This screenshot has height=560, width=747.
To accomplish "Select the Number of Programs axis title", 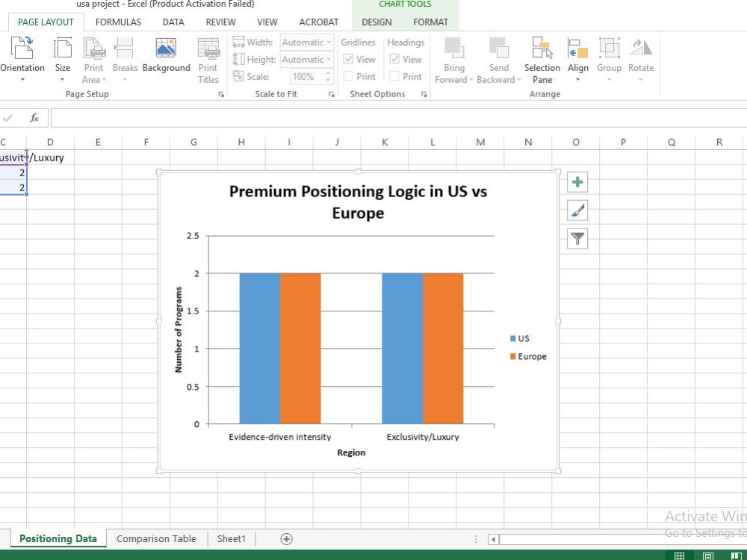I will (179, 329).
